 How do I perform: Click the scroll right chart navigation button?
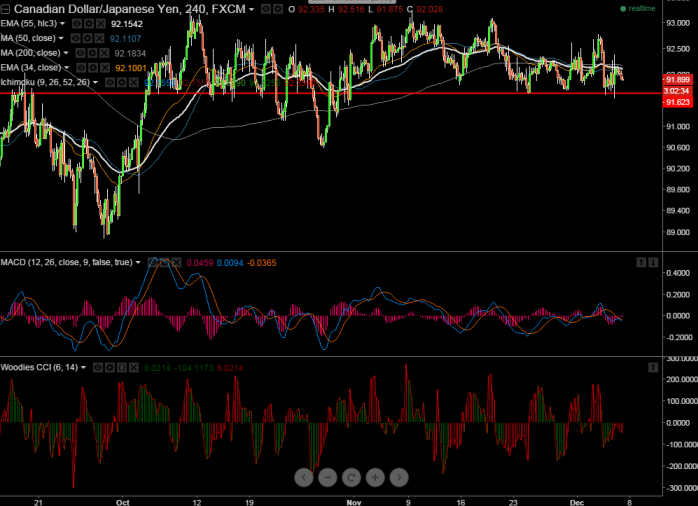[x=399, y=478]
